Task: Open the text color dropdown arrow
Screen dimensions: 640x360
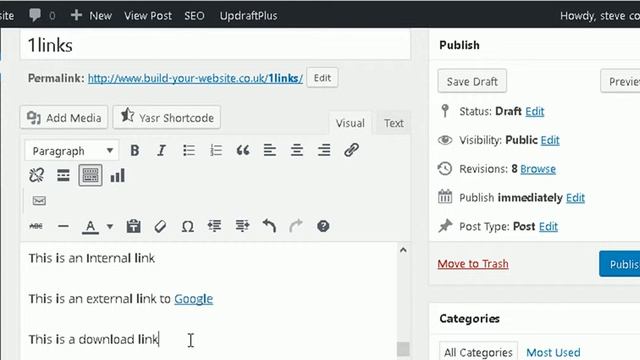Action: pyautogui.click(x=110, y=227)
